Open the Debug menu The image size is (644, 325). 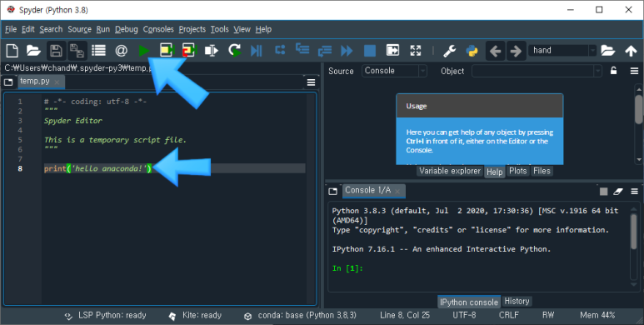pos(126,29)
